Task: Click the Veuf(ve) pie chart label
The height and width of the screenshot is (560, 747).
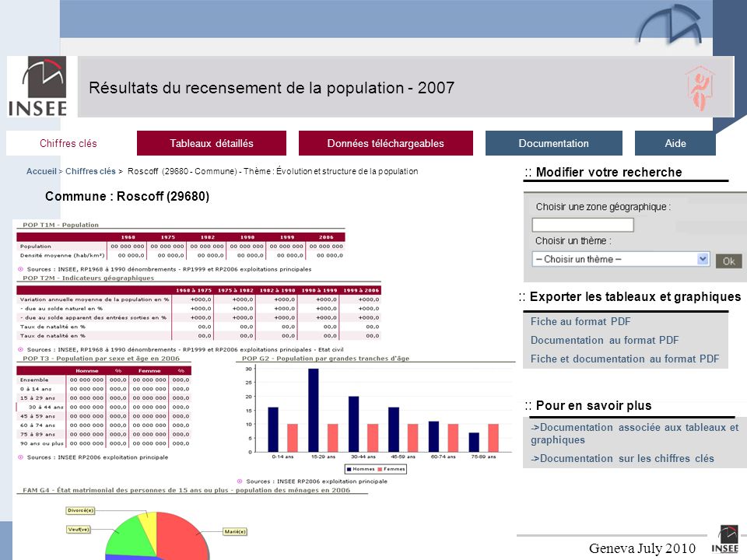Action: (78, 529)
